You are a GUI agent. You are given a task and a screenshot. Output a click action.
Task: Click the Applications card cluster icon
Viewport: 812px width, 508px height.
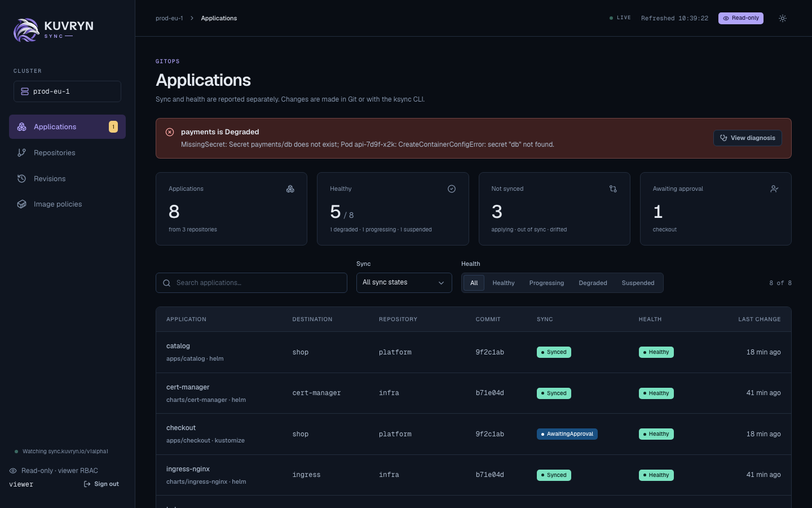pos(290,189)
